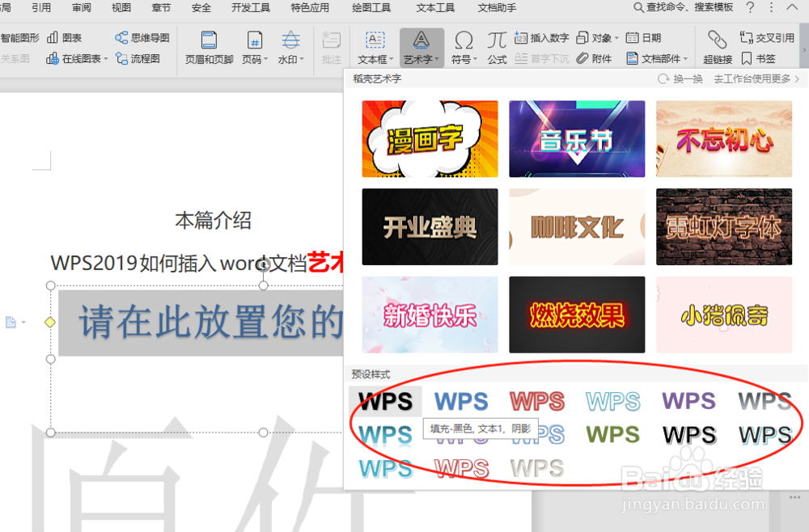Select the light blue outline WPS preset
This screenshot has width=809, height=532.
point(613,401)
